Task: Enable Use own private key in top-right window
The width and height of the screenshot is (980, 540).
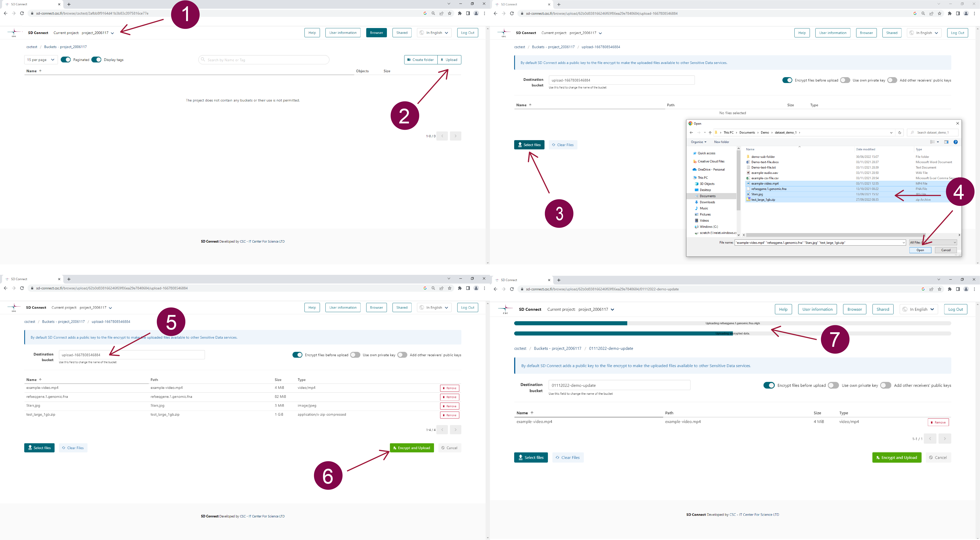Action: click(x=845, y=80)
